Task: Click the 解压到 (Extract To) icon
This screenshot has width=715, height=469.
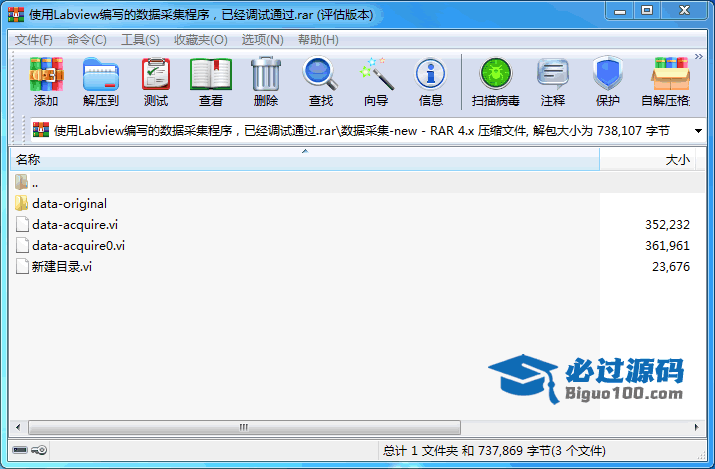Action: (100, 81)
